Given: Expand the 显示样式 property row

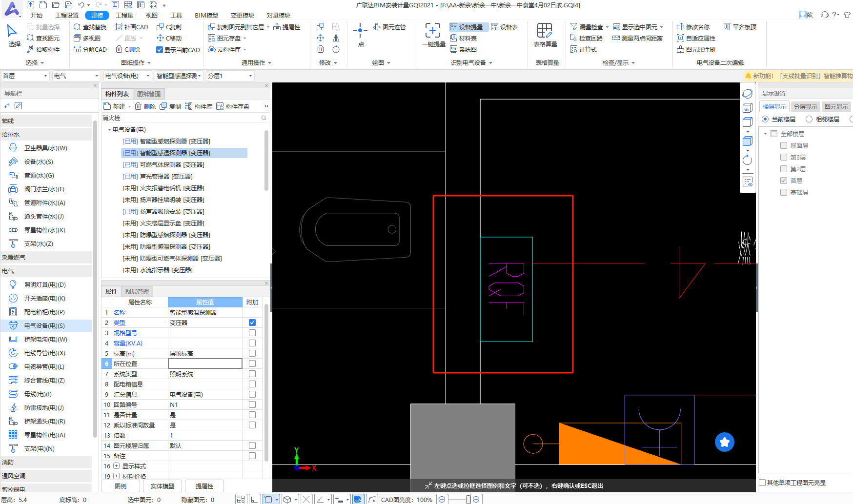Looking at the screenshot, I should coord(116,466).
